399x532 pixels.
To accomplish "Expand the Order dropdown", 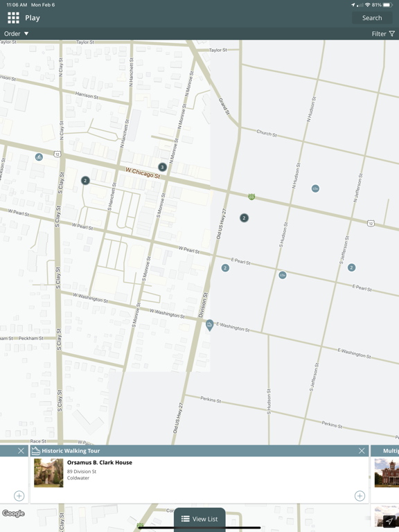I will point(17,33).
